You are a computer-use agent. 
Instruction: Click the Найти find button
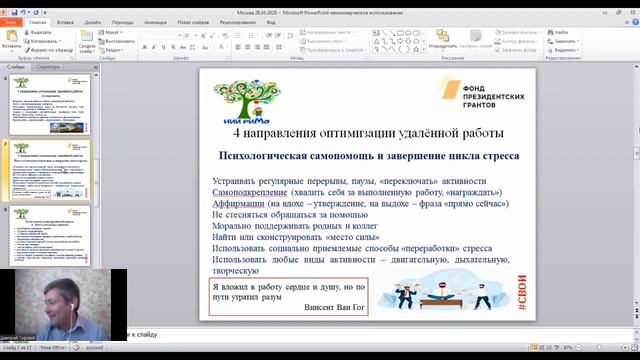pyautogui.click(x=558, y=32)
